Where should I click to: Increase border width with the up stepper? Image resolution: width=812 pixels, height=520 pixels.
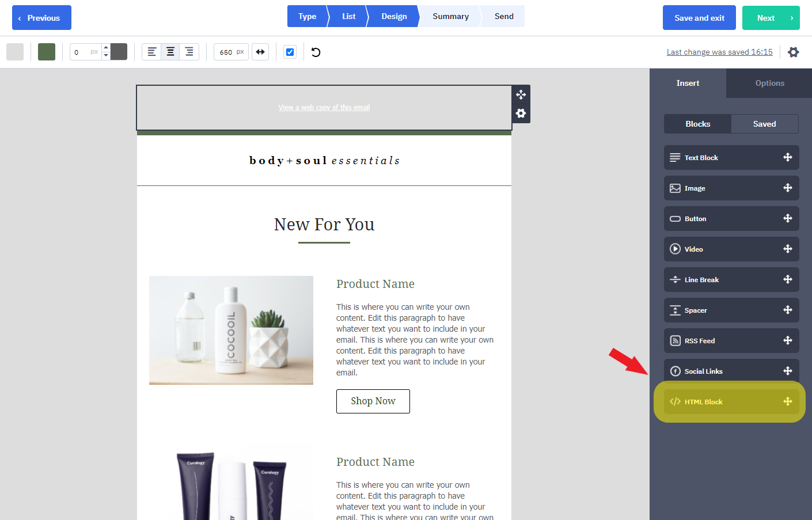click(x=106, y=48)
